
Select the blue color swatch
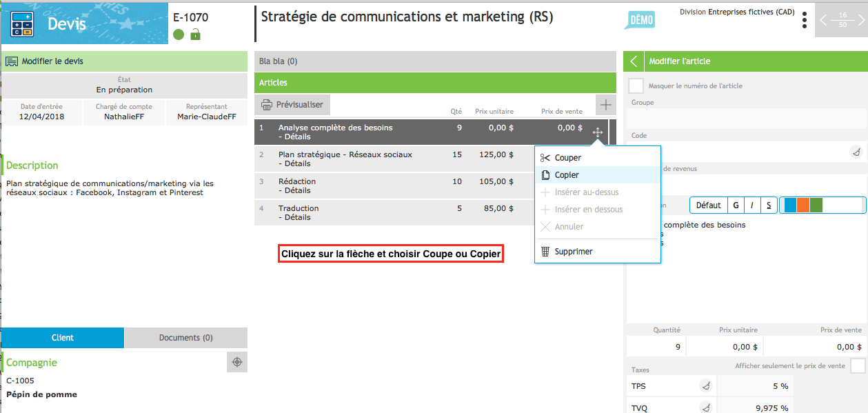790,205
